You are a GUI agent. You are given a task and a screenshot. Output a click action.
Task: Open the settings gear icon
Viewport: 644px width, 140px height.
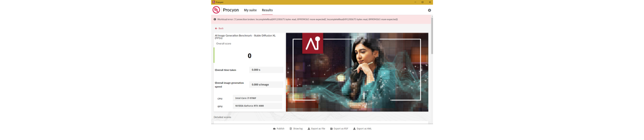click(429, 10)
